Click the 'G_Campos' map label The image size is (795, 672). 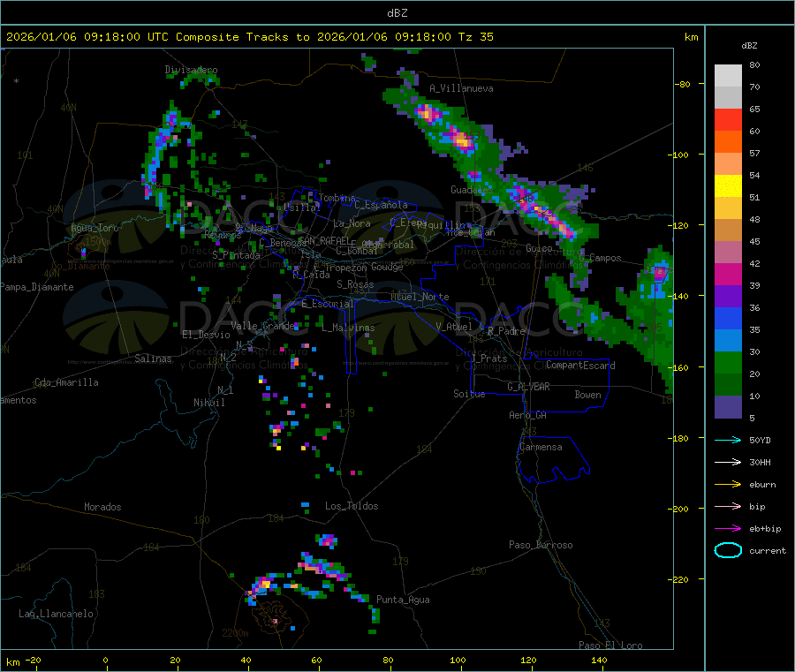[x=600, y=258]
